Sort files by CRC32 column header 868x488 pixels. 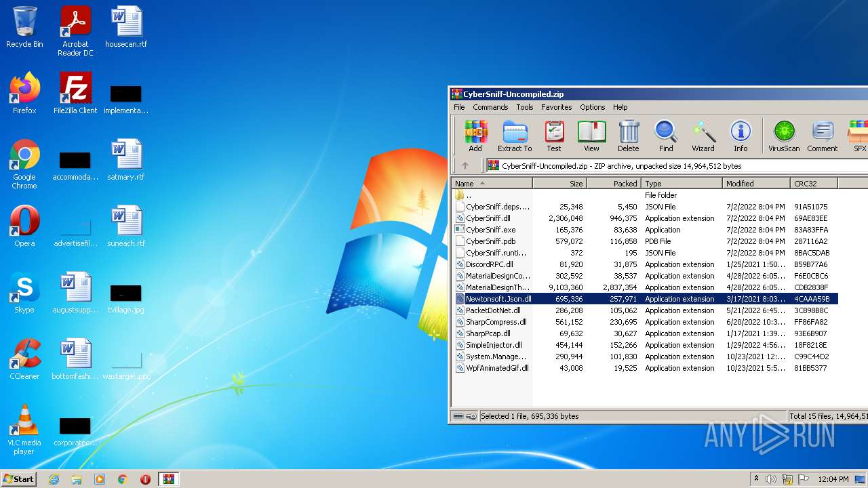point(814,183)
